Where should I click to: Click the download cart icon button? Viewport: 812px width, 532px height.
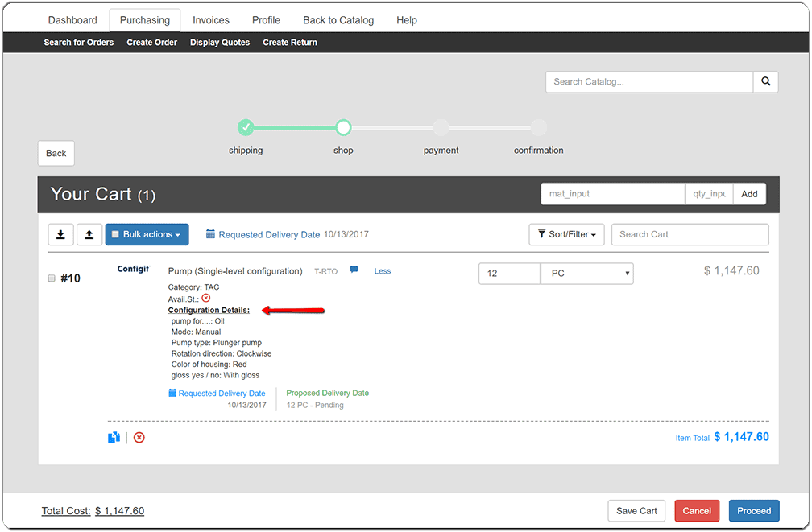(60, 234)
